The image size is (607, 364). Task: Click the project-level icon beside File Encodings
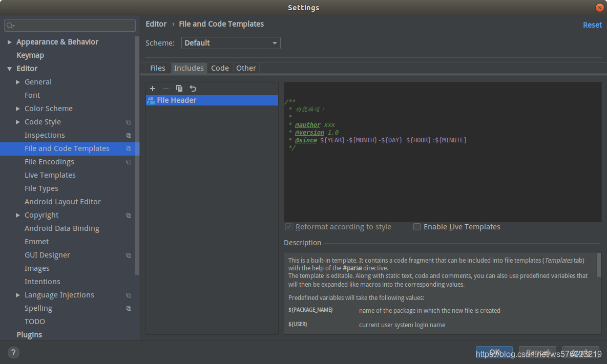129,162
